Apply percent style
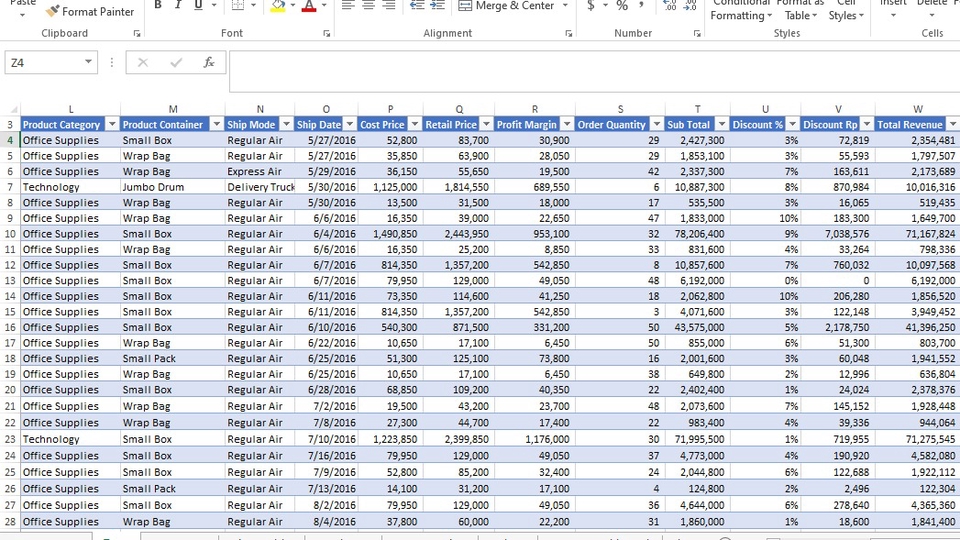Screen dimensions: 960x540 [622, 6]
